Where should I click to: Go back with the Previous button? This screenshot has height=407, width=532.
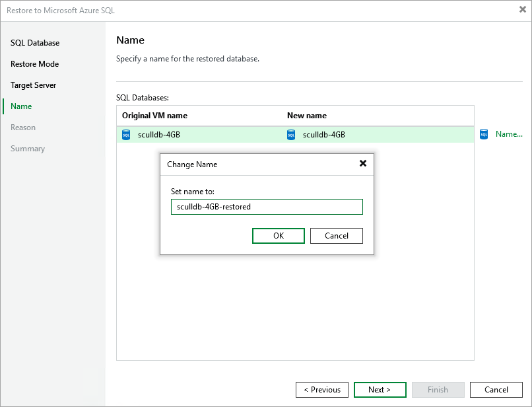[321, 390]
